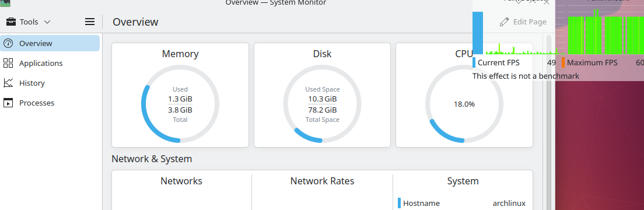The height and width of the screenshot is (210, 644).
Task: Click the CPU 18.0% gauge
Action: [x=464, y=104]
